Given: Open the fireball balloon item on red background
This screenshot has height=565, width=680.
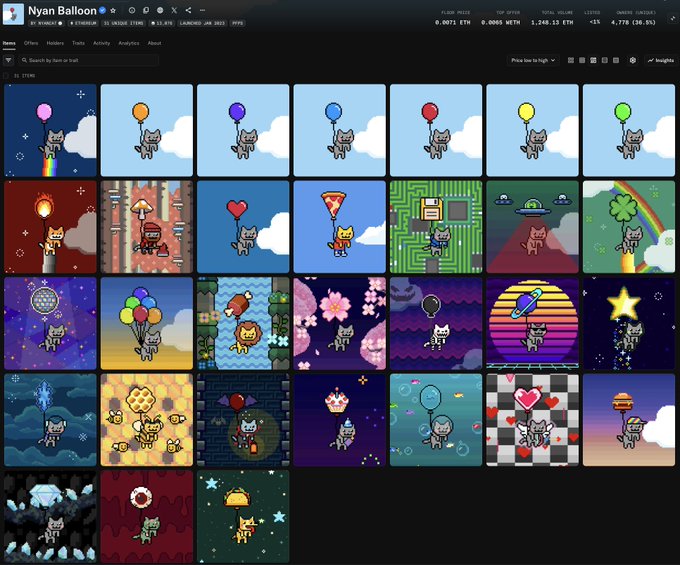Looking at the screenshot, I should (50, 227).
